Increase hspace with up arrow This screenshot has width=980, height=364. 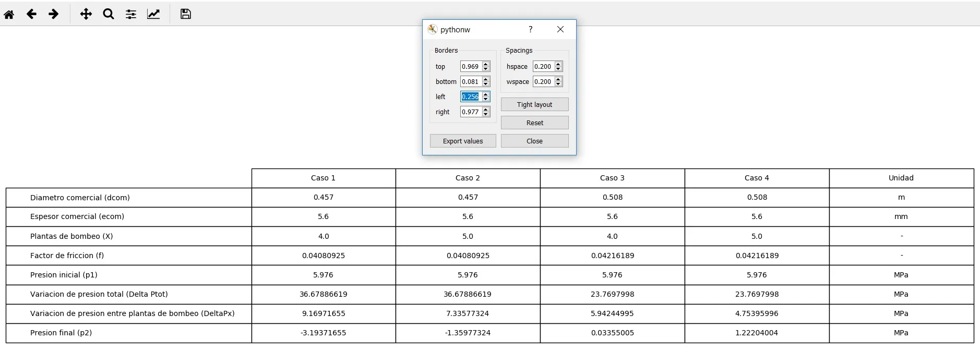coord(558,64)
